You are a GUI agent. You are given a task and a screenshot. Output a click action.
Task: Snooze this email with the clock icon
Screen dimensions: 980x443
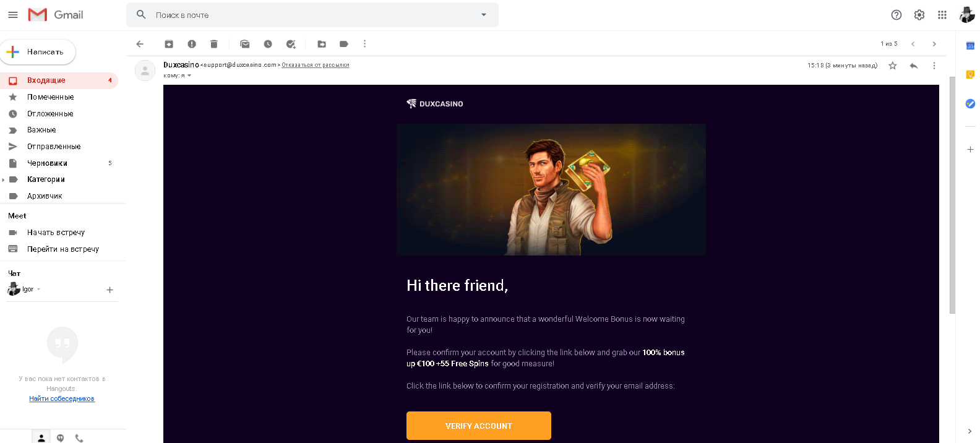[268, 44]
